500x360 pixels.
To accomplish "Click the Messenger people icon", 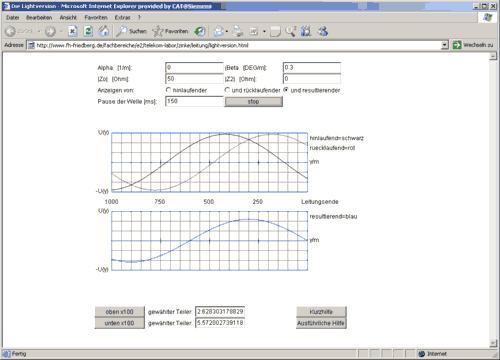I will click(323, 31).
